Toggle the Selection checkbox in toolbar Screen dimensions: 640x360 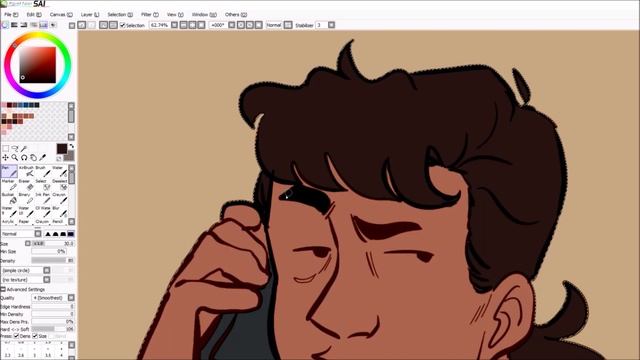pos(122,25)
